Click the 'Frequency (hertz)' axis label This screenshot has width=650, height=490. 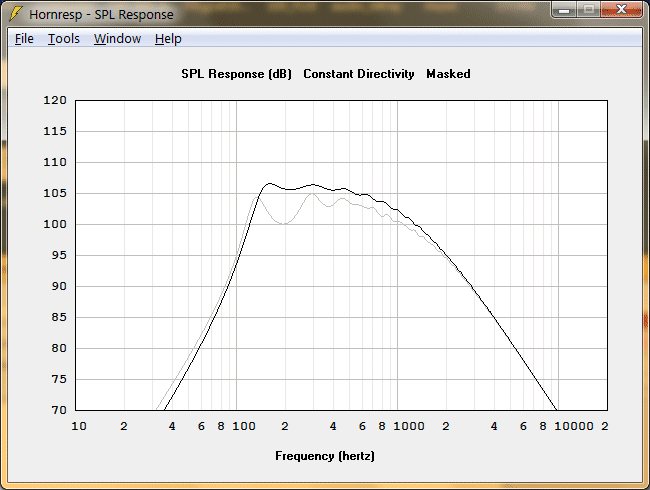(x=325, y=456)
